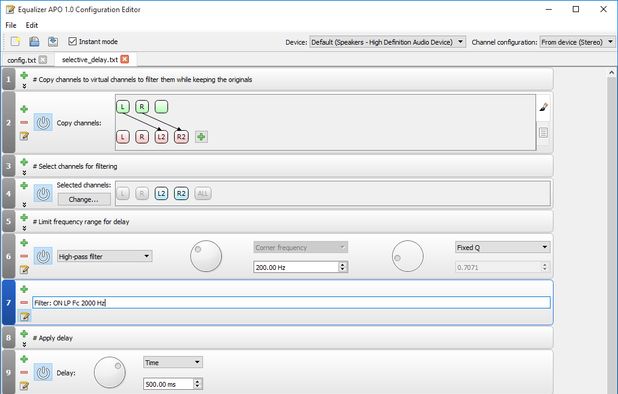
Task: Click the Filter: ON LP Fc 2000 Hz text field
Action: coord(291,303)
